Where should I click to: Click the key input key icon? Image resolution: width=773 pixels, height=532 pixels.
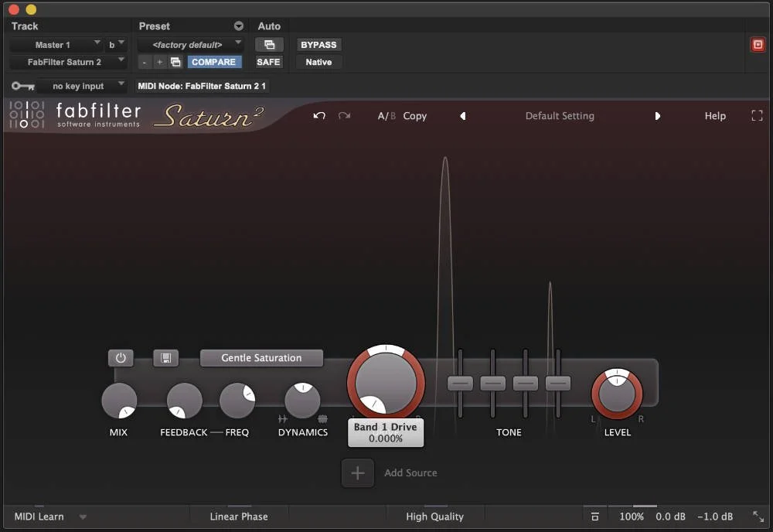[22, 87]
